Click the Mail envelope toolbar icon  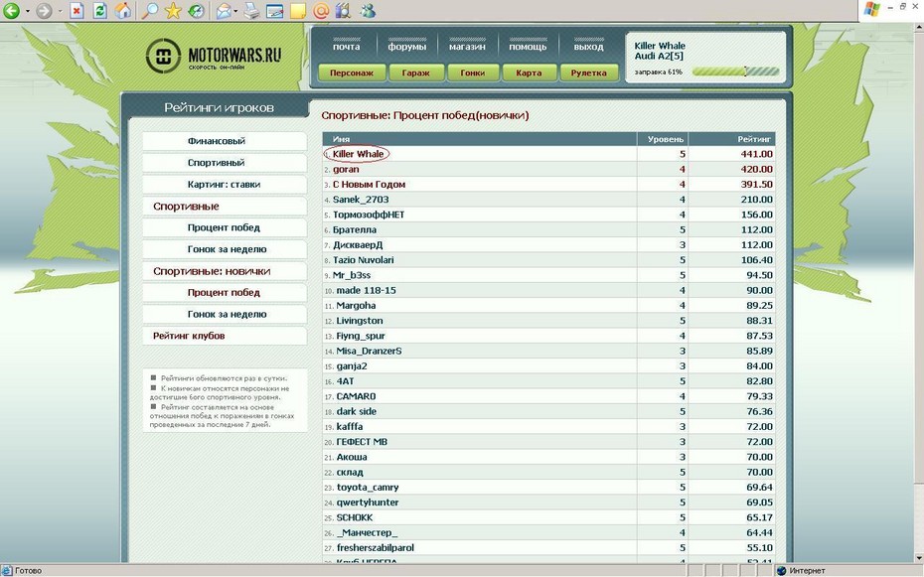[224, 11]
